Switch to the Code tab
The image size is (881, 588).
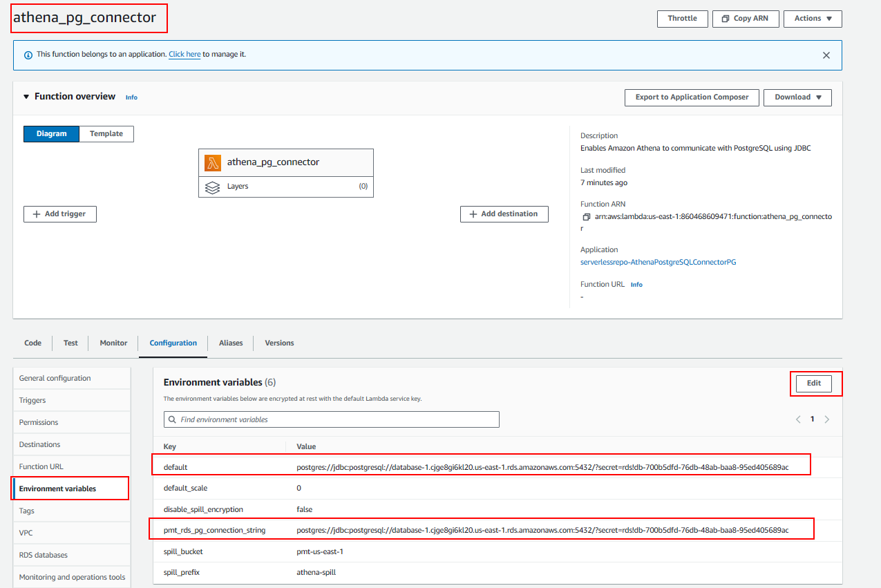32,343
